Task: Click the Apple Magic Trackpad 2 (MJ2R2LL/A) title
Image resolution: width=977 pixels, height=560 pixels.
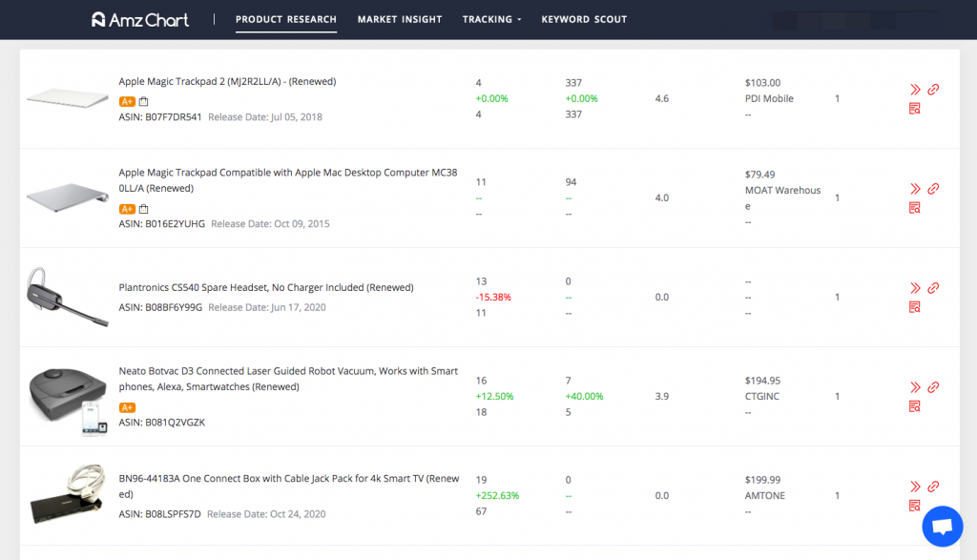Action: pyautogui.click(x=227, y=81)
